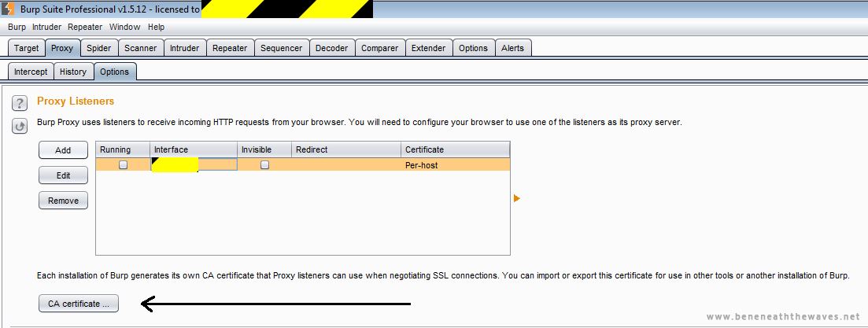Toggle the Running checkbox for the listener
The image size is (868, 328).
(x=123, y=164)
